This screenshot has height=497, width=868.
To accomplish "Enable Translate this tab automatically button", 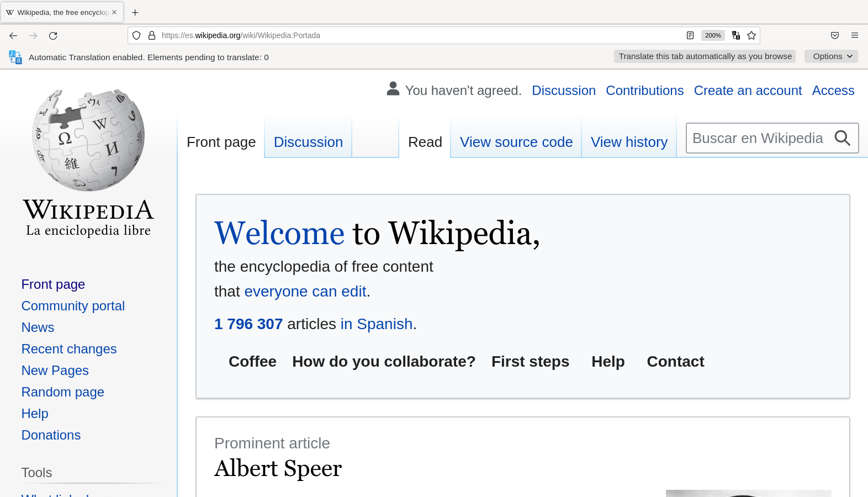I will click(x=705, y=56).
